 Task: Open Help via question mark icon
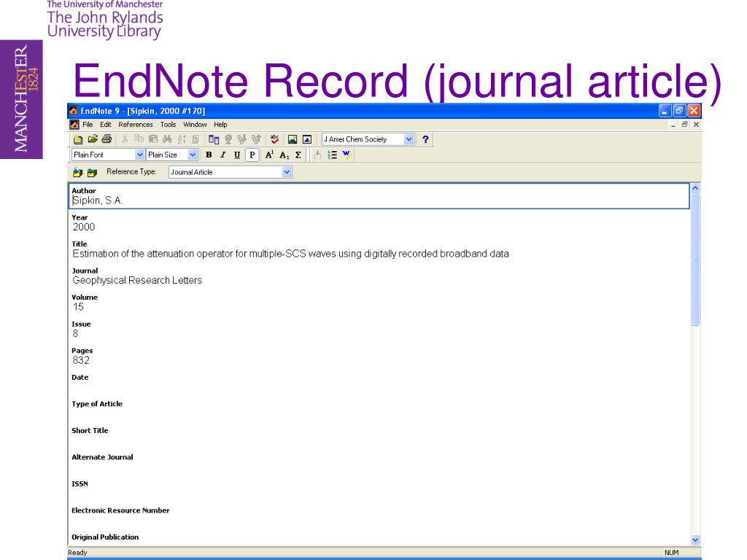pos(426,139)
